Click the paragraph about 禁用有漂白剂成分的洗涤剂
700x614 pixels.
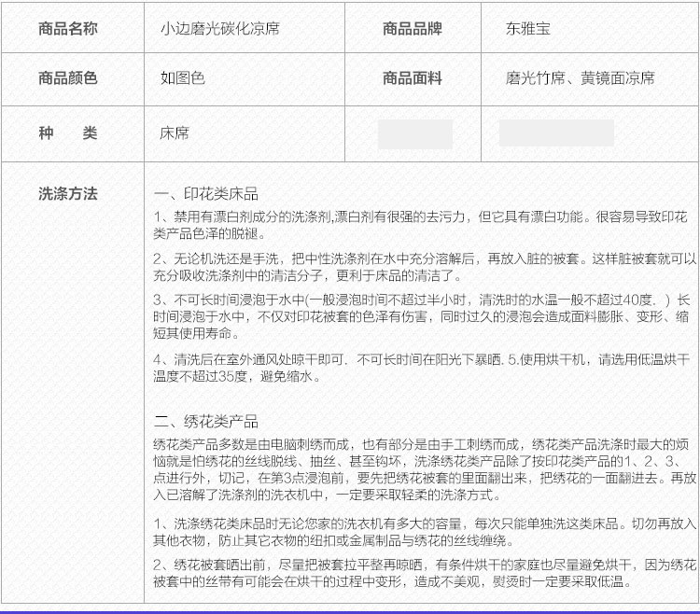point(420,225)
